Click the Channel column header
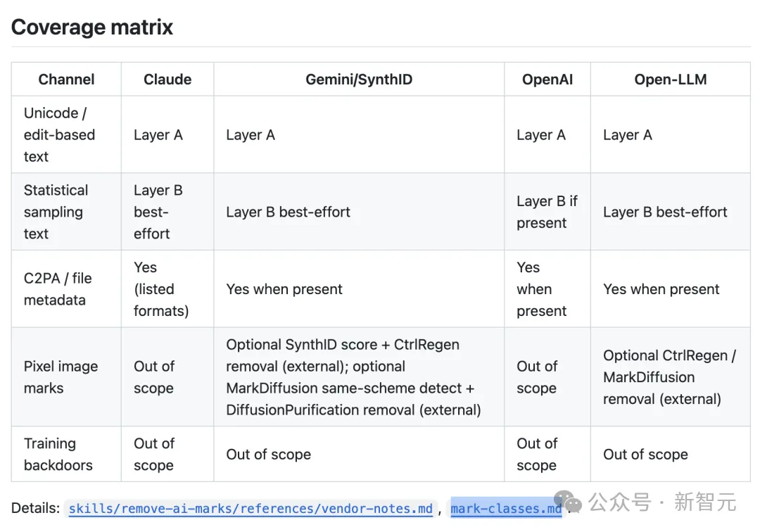Image resolution: width=760 pixels, height=532 pixels. pos(66,79)
